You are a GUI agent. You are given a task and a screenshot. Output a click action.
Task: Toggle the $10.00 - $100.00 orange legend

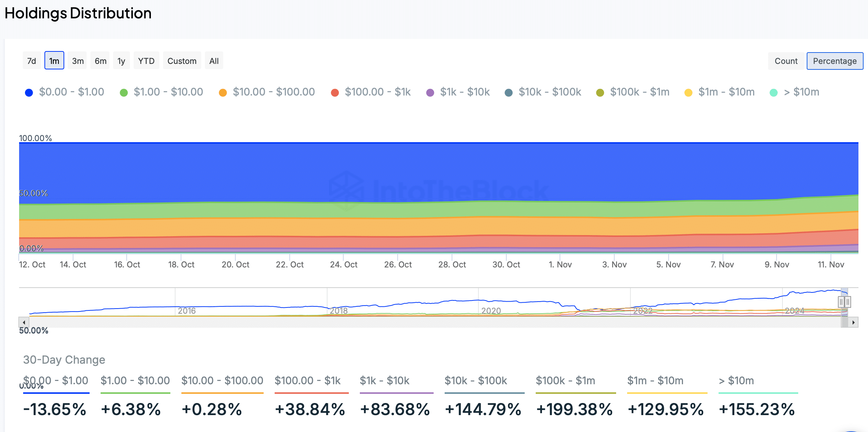(223, 93)
